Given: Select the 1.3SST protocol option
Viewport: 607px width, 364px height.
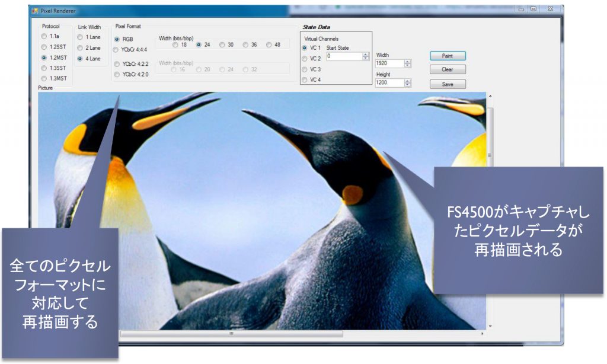Looking at the screenshot, I should pos(44,68).
